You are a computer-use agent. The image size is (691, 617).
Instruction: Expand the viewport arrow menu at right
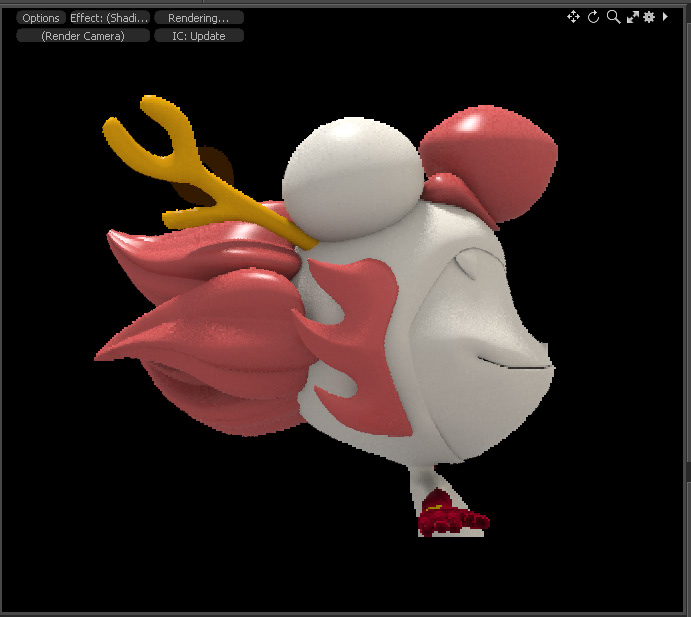pyautogui.click(x=665, y=17)
